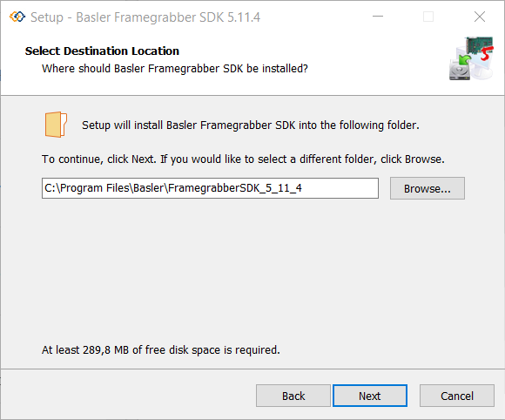Click the disabled maximize window button
Image resolution: width=505 pixels, height=420 pixels.
(x=428, y=17)
